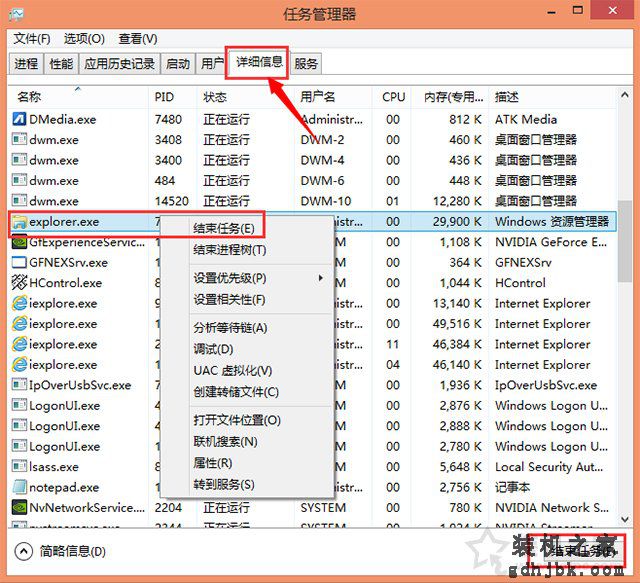Image resolution: width=640 pixels, height=583 pixels.
Task: Click the HControl.exe icon
Action: [x=19, y=283]
